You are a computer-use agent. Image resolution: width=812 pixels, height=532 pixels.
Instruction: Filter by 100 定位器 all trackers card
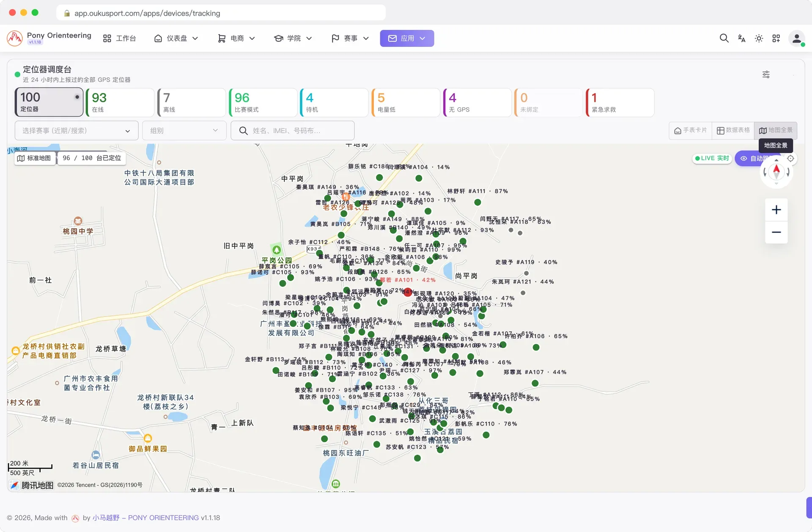49,102
